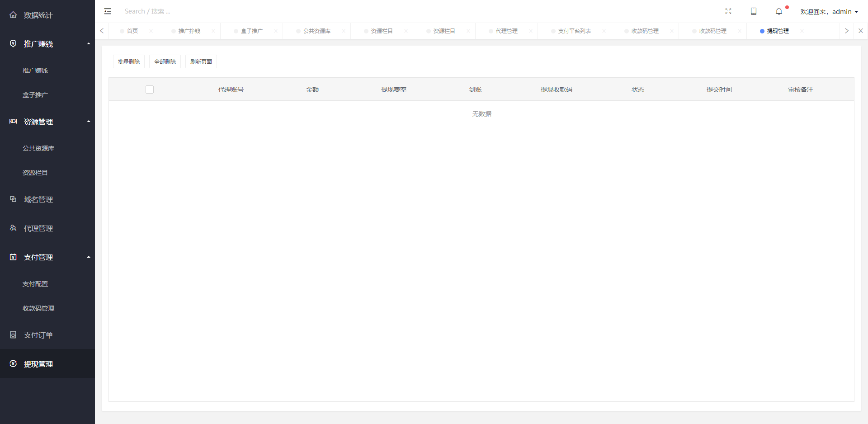Switch to the 公共资源库 tab
Screen dimensions: 868x424
click(x=316, y=31)
